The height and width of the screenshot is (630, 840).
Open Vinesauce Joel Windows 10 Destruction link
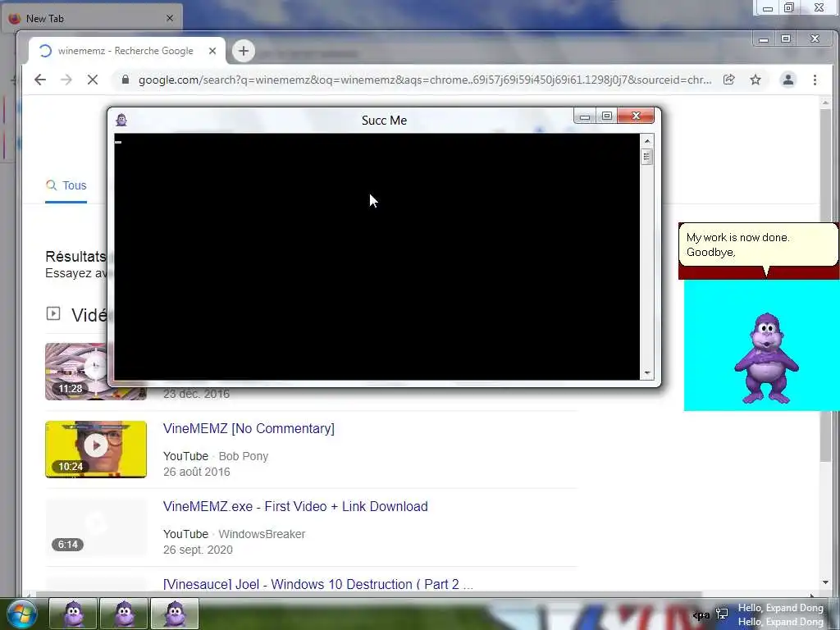[x=318, y=584]
